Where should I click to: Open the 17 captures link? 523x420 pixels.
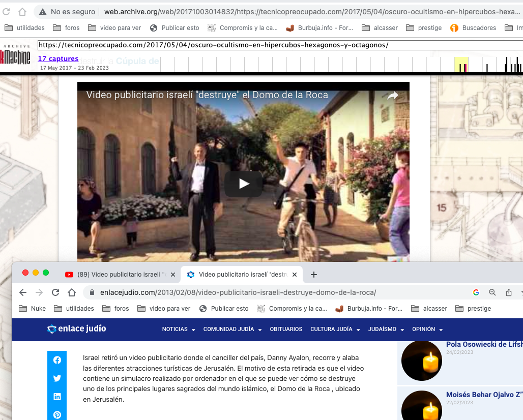(x=58, y=59)
